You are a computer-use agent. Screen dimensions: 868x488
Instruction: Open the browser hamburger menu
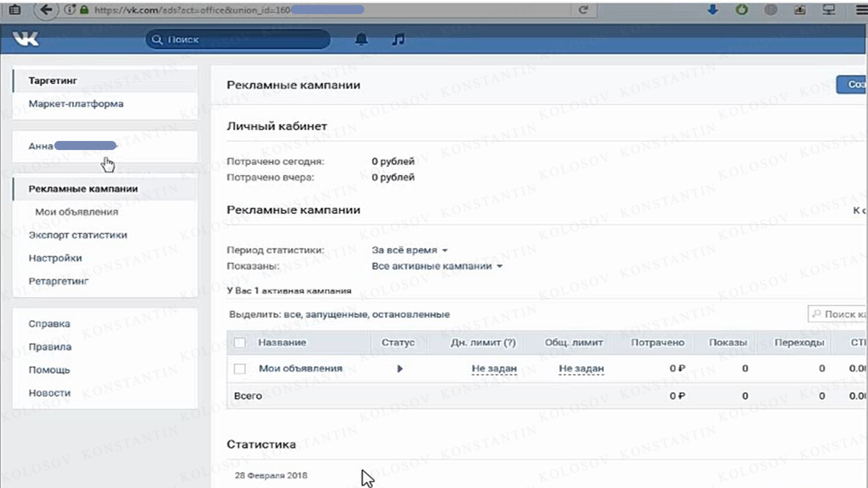pyautogui.click(x=862, y=9)
